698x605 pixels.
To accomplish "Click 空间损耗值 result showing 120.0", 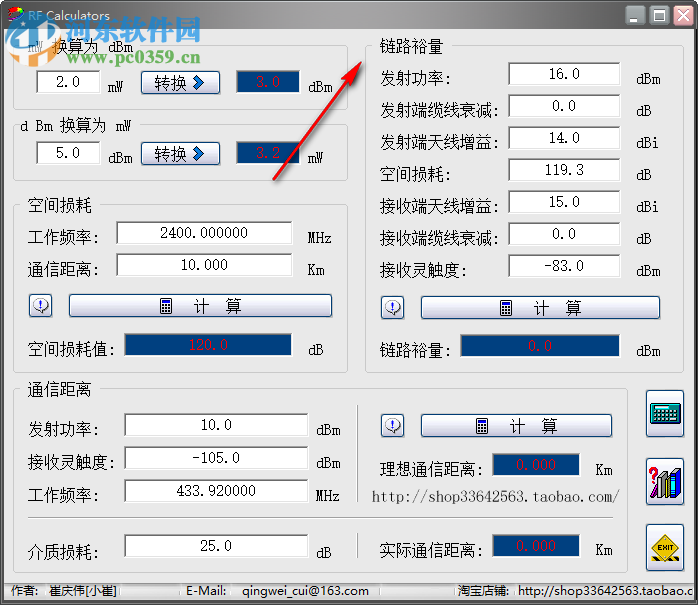I will click(208, 345).
